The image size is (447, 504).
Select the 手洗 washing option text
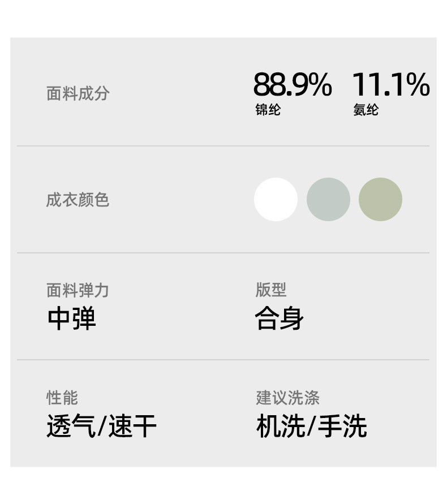[342, 427]
